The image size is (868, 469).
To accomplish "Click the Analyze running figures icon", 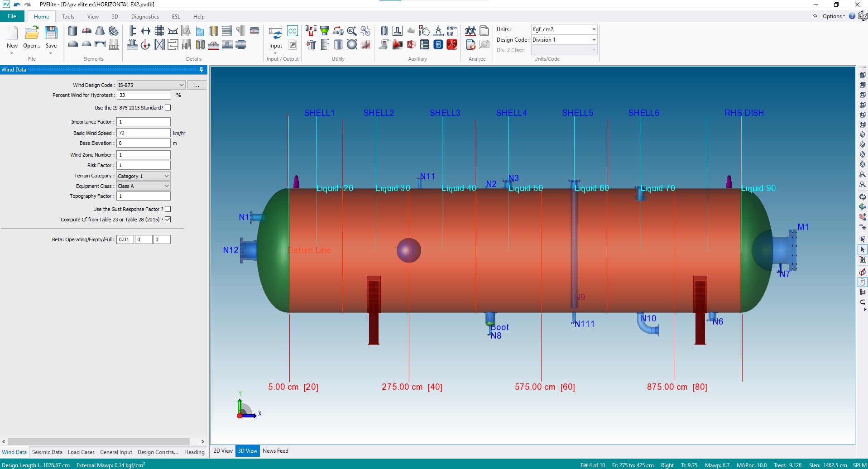I will [470, 31].
